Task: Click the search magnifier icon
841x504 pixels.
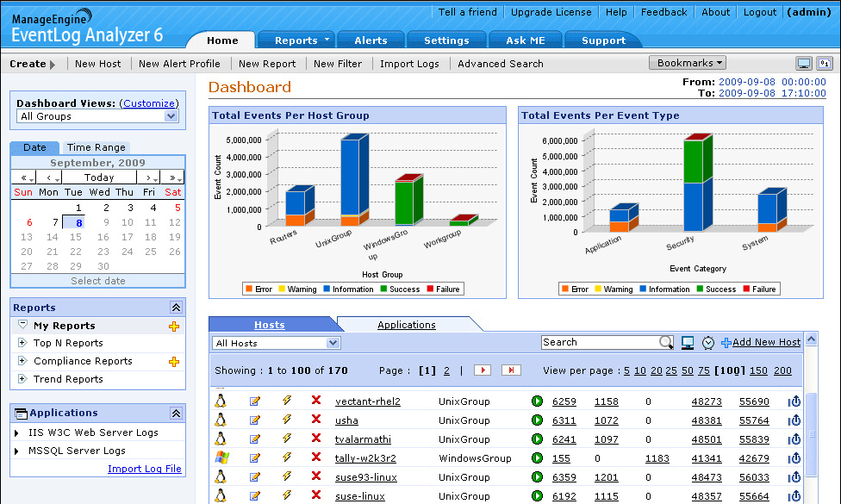Action: click(666, 342)
